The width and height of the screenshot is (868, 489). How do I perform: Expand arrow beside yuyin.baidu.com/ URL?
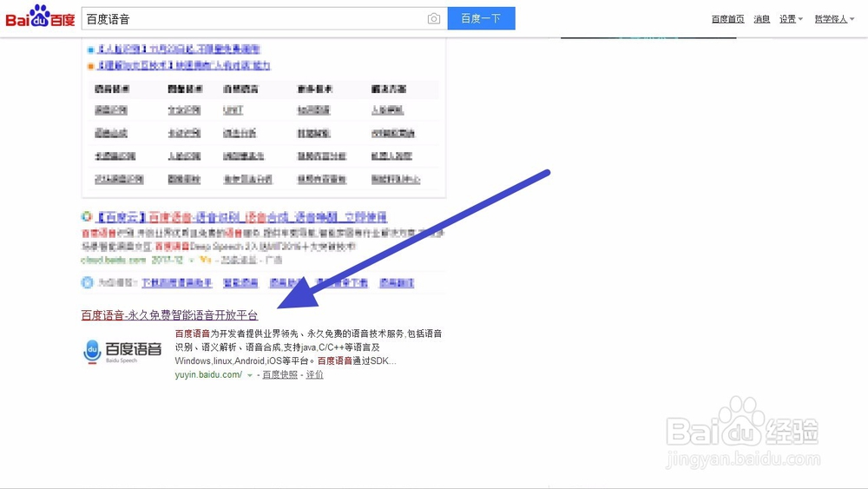tap(250, 375)
